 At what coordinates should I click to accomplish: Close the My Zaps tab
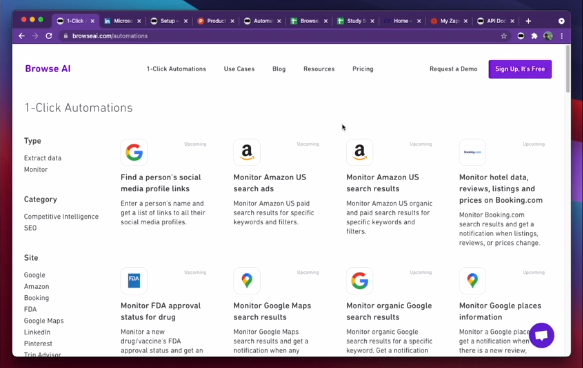click(466, 21)
